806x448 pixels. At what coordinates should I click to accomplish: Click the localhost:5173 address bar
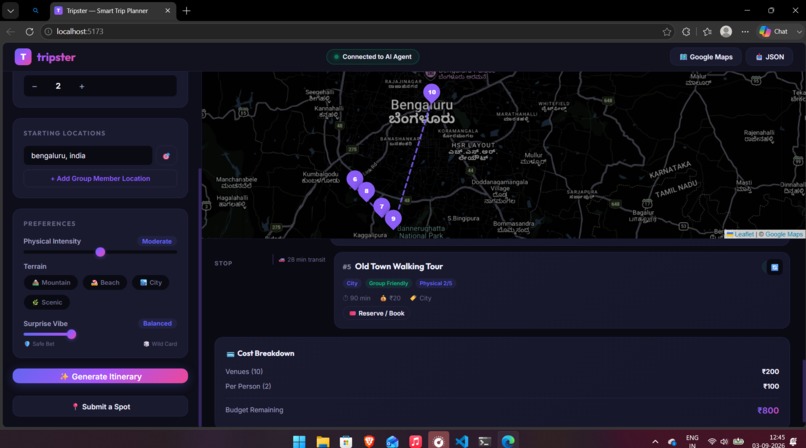tap(355, 31)
